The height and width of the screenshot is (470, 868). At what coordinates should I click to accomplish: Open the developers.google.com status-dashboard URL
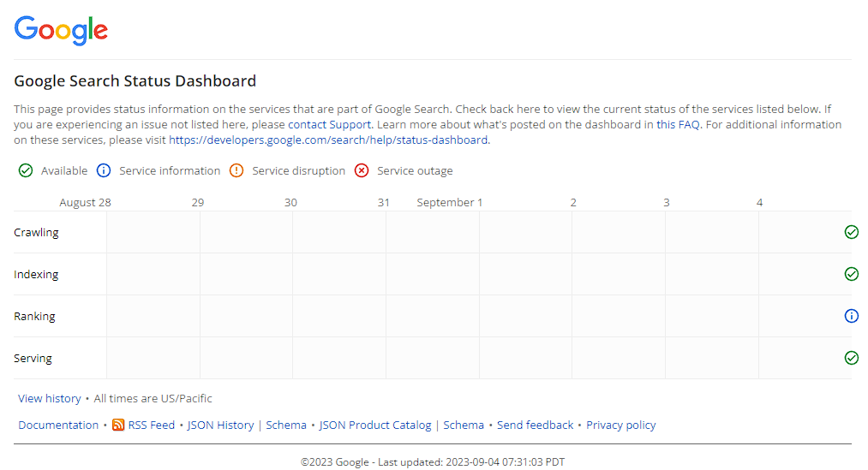tap(328, 140)
